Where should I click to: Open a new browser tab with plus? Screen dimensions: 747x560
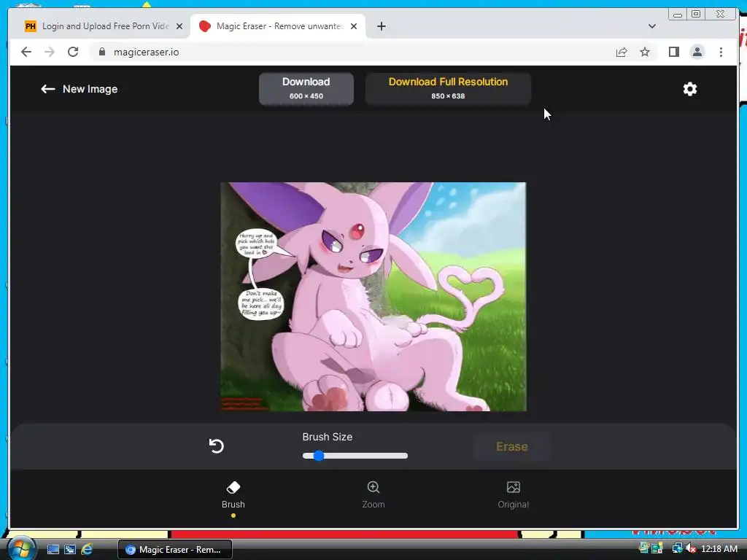pos(381,26)
